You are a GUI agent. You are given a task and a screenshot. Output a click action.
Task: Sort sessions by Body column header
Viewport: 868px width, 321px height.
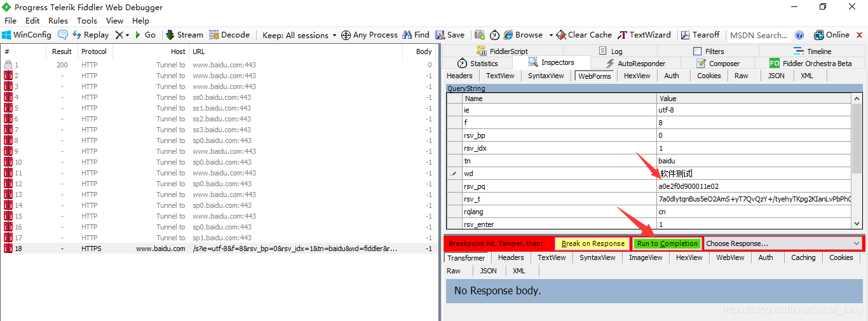420,51
